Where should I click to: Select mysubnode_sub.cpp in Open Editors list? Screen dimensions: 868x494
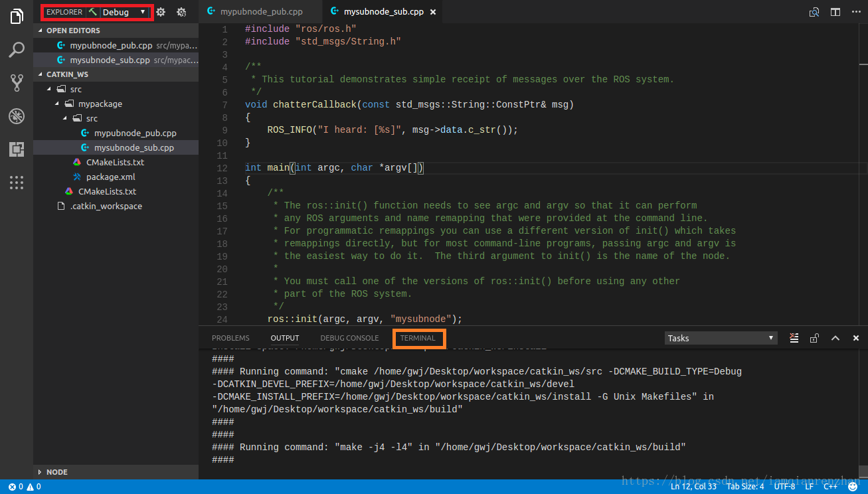[x=116, y=60]
